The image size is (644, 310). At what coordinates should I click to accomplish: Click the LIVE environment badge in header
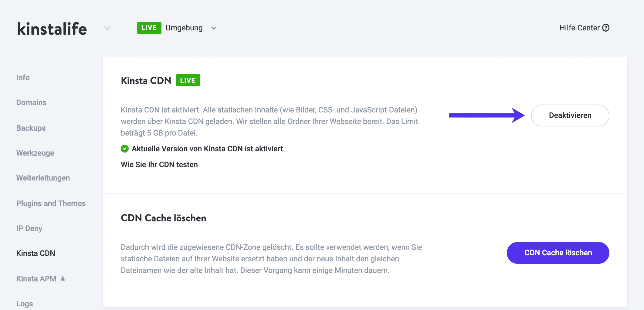[149, 28]
